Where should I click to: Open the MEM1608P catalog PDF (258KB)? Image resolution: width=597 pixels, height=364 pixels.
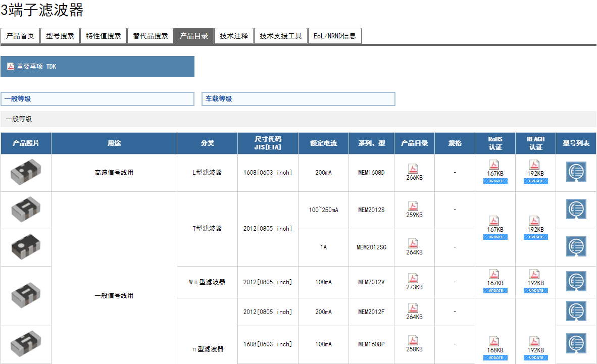click(x=414, y=340)
